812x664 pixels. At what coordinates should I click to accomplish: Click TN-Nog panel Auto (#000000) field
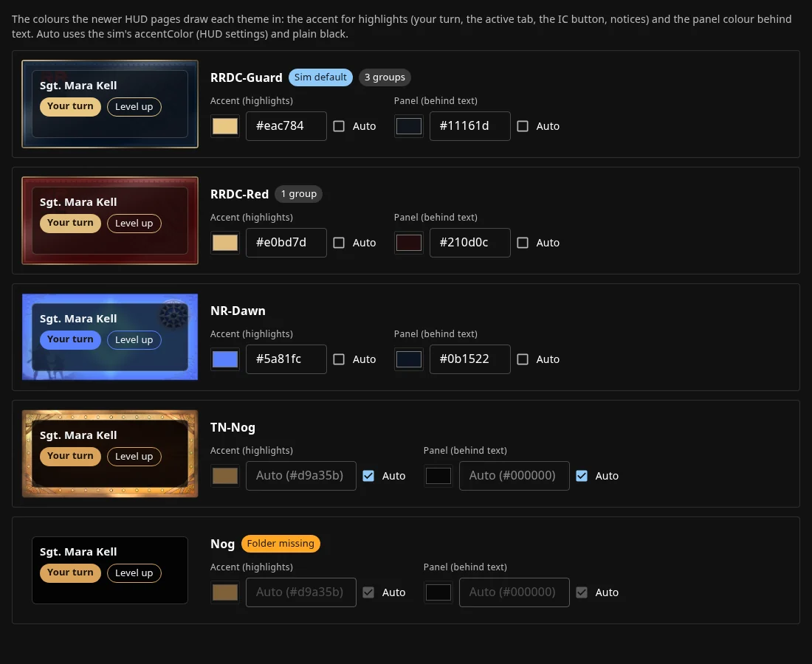[515, 476]
